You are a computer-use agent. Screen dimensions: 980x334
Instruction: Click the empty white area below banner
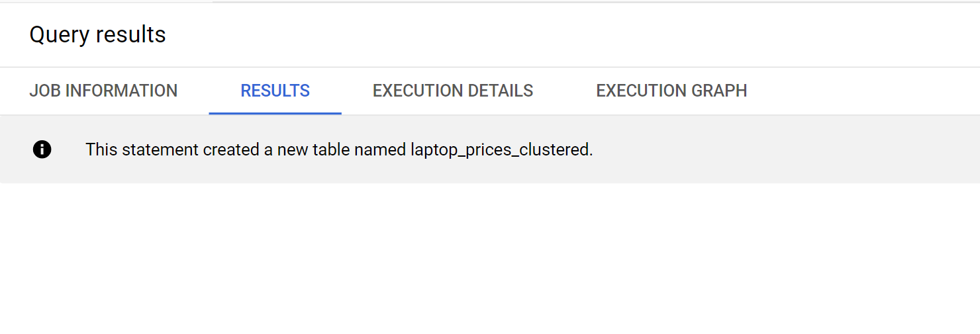pos(490,258)
